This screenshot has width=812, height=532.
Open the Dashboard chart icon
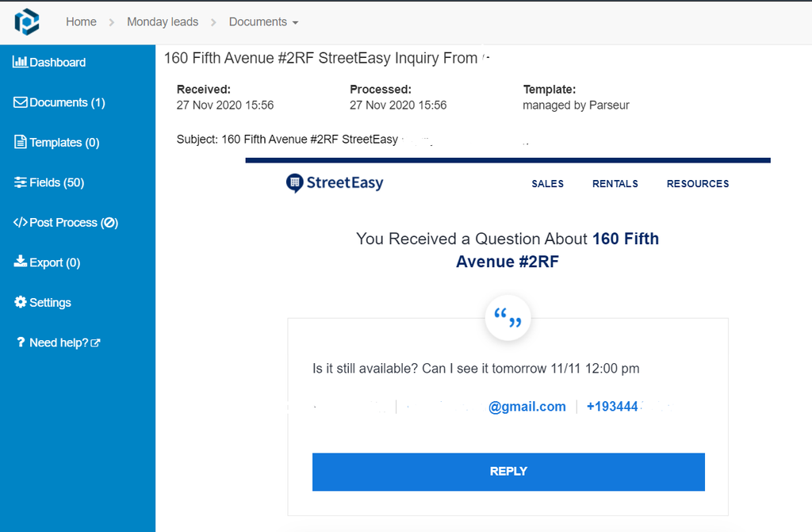(x=21, y=62)
